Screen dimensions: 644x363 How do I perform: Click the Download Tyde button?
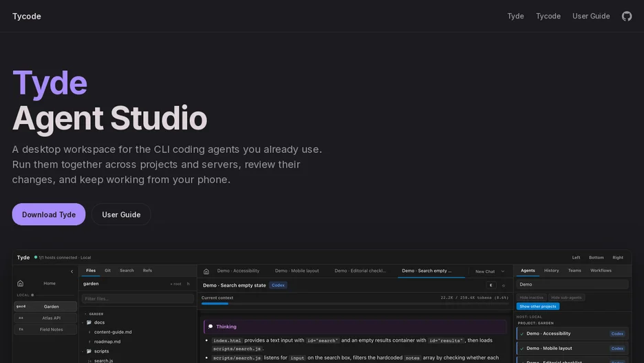[48, 214]
